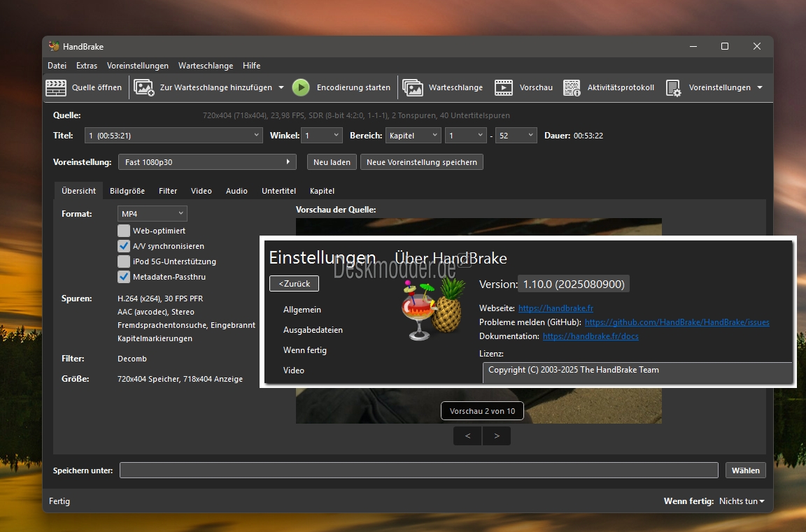Click the Copyright (C) 2003-2025 license text
Viewport: 806px width, 532px height.
coord(574,370)
